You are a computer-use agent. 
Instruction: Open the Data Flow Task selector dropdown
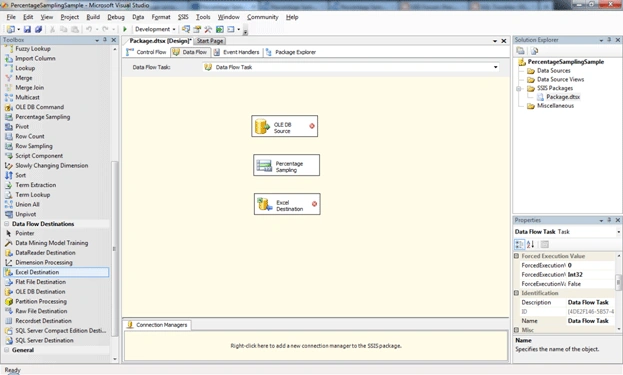point(495,67)
